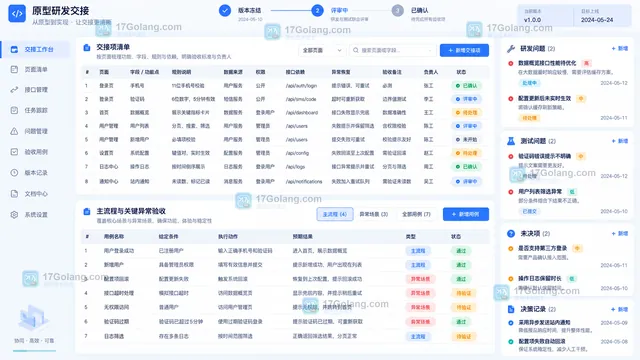640x360 pixels.
Task: Click the 主流程与关键异常验收 panel header icon
Action: click(x=87, y=211)
